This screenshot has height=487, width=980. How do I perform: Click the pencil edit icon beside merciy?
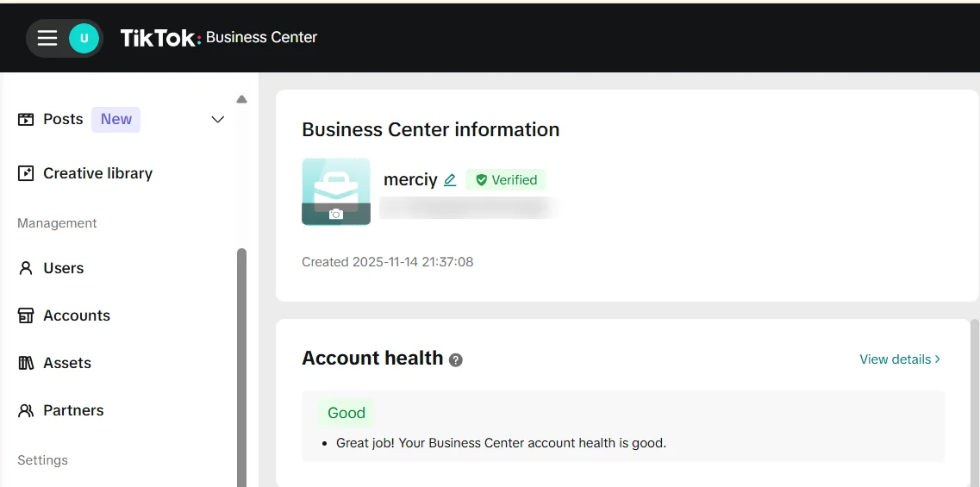pos(450,180)
